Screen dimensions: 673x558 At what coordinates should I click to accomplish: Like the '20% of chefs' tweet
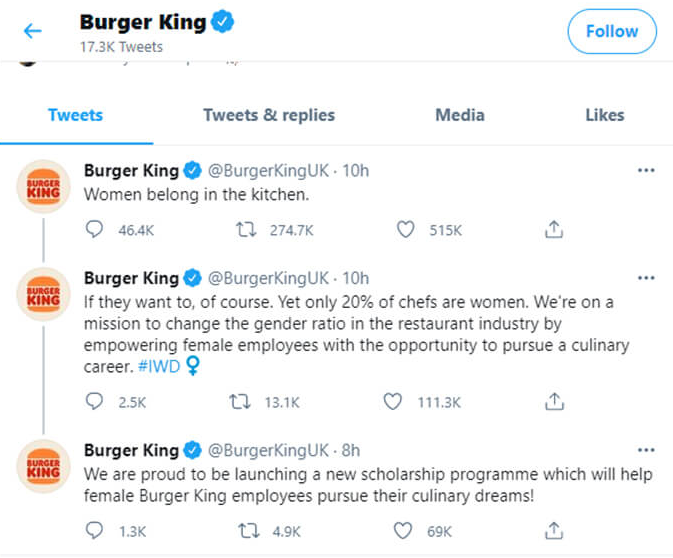click(395, 402)
